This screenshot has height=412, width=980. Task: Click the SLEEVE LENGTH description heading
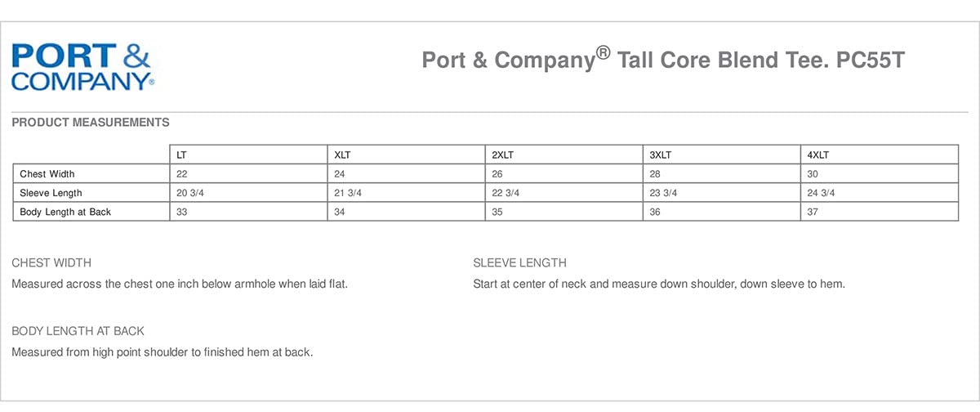(x=519, y=263)
